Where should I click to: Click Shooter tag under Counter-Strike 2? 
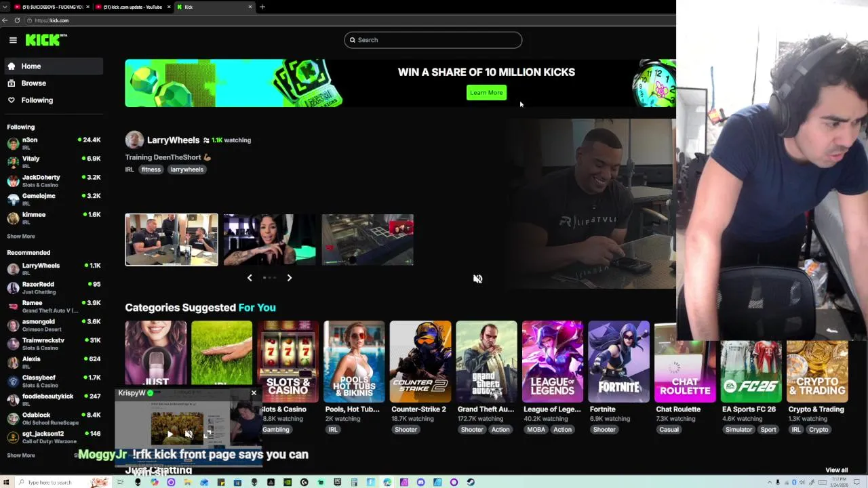click(406, 430)
